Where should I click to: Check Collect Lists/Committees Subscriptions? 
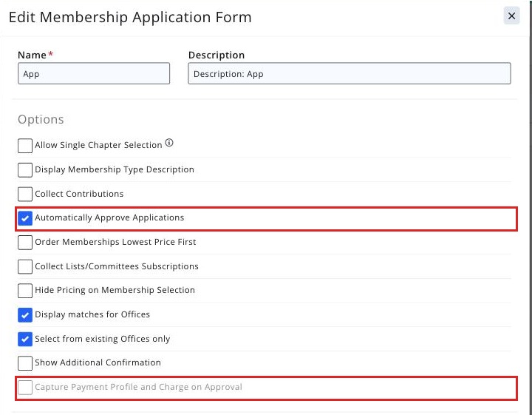(x=25, y=266)
